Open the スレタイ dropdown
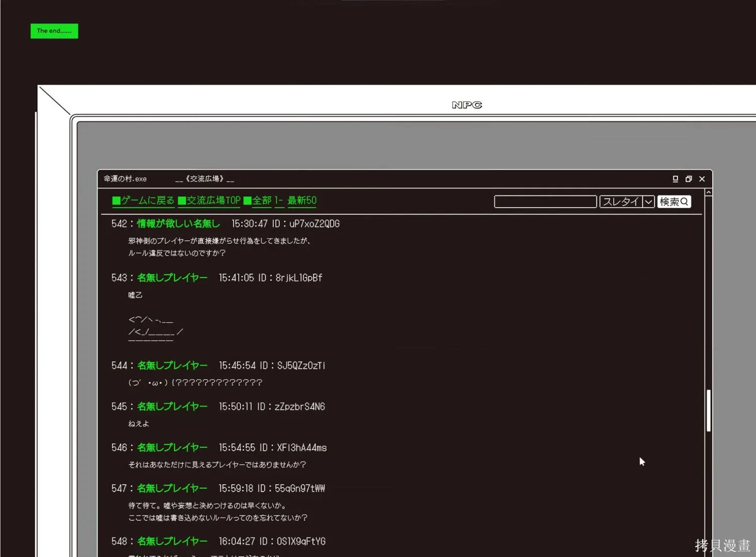This screenshot has width=756, height=557. (627, 201)
